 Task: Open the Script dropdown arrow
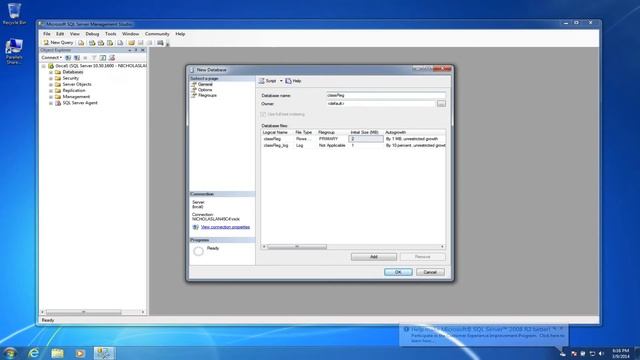(281, 81)
